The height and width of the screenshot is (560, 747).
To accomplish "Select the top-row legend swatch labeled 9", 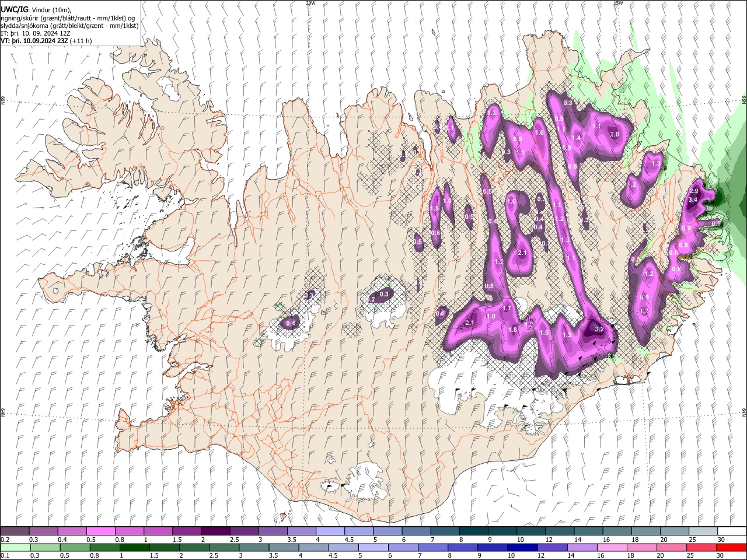I will pyautogui.click(x=502, y=531).
